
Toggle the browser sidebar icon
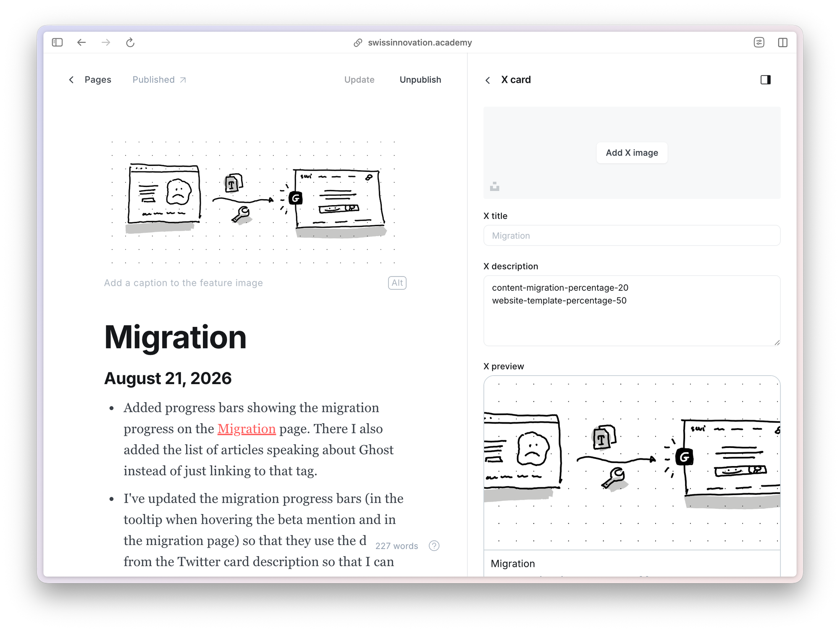click(x=57, y=42)
